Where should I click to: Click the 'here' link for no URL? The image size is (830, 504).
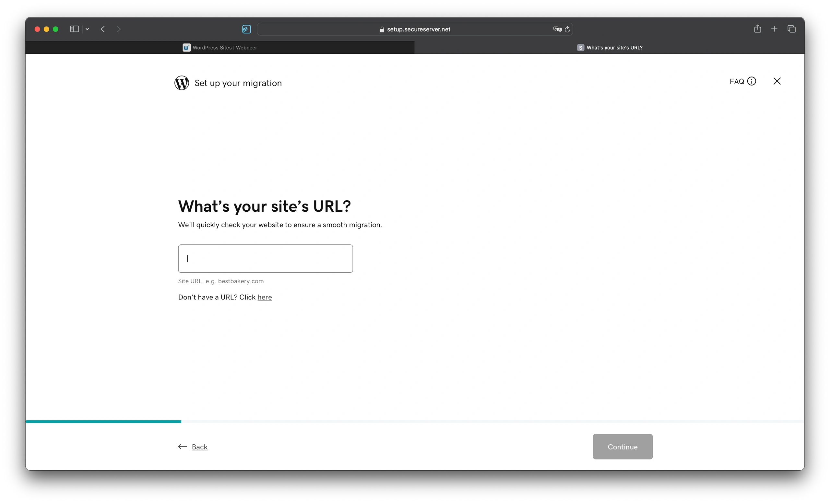click(265, 297)
